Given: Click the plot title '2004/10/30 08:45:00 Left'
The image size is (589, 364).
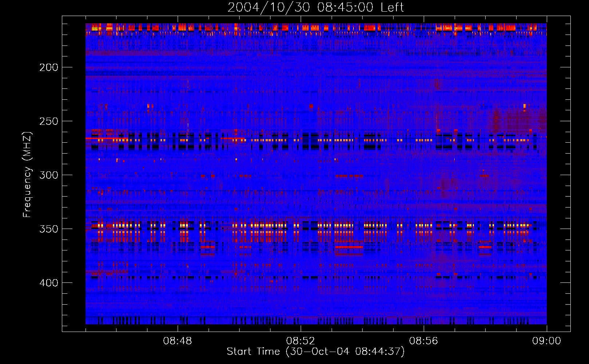Looking at the screenshot, I should [316, 7].
